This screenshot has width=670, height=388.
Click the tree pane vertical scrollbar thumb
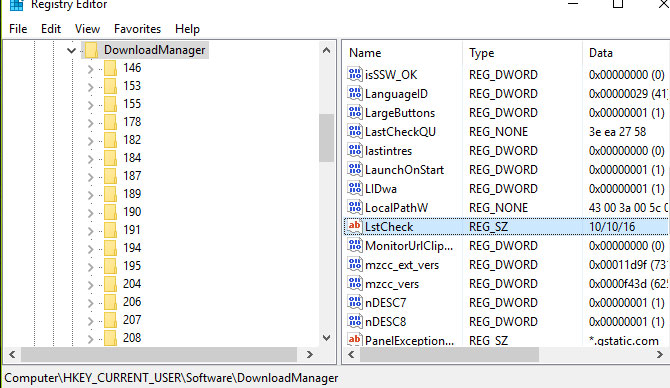tap(326, 138)
